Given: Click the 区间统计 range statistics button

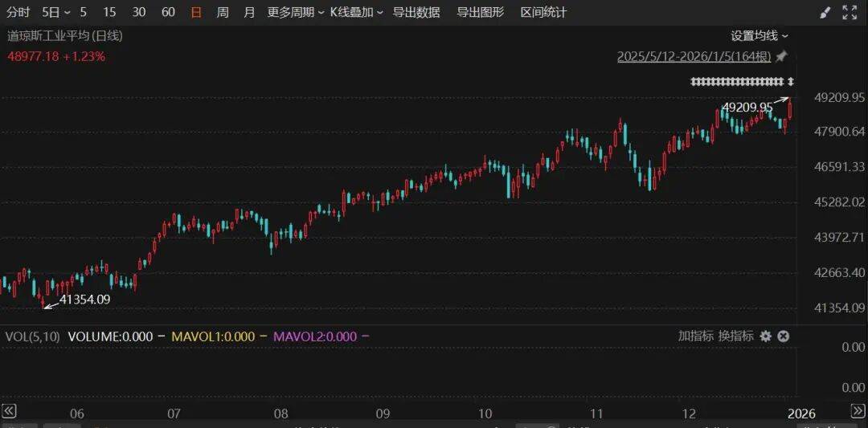Looking at the screenshot, I should click(543, 12).
